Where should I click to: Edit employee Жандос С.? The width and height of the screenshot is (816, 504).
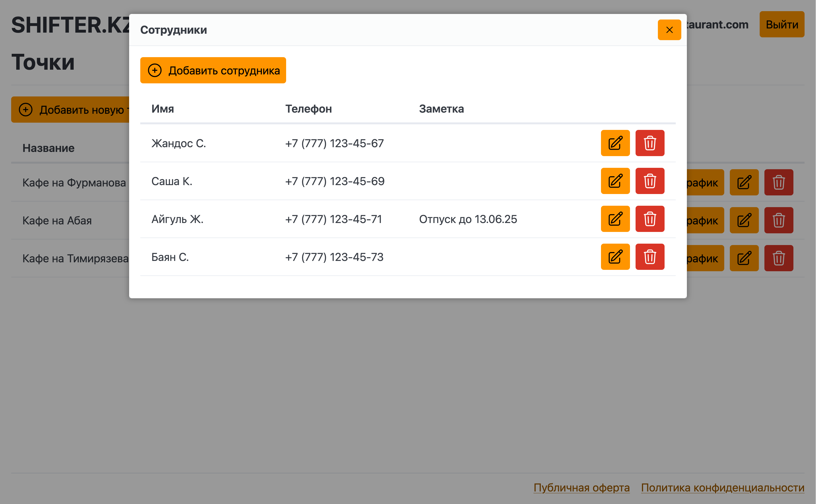(x=615, y=143)
